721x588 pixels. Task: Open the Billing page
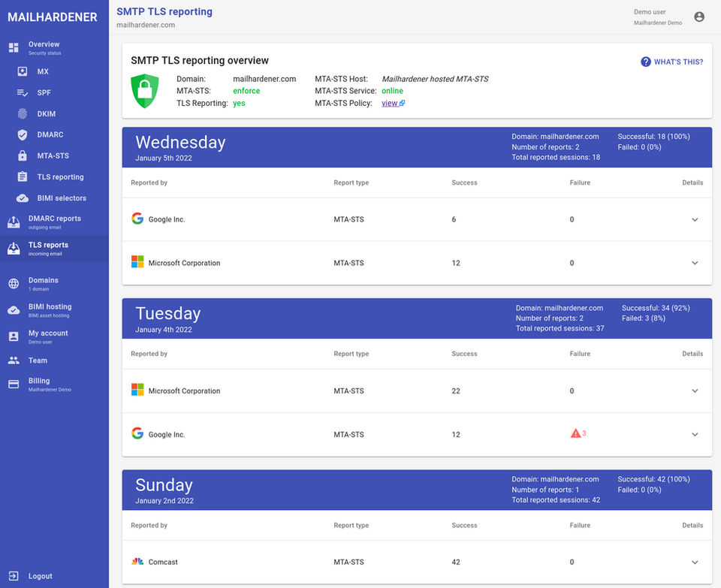point(54,384)
